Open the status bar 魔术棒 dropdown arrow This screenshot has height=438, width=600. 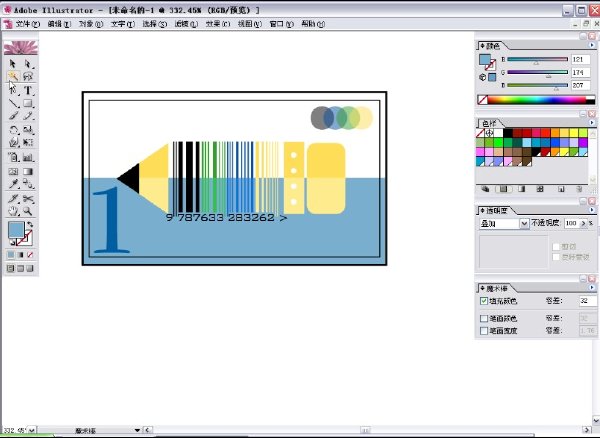click(x=137, y=430)
